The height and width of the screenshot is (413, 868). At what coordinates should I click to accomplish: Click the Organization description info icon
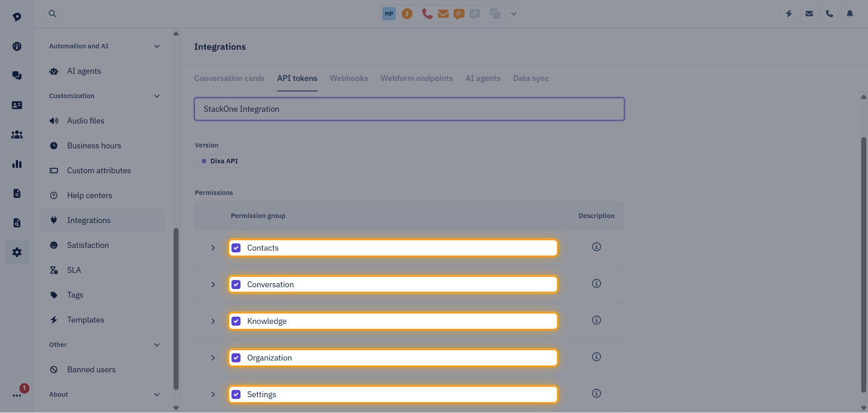coord(596,357)
